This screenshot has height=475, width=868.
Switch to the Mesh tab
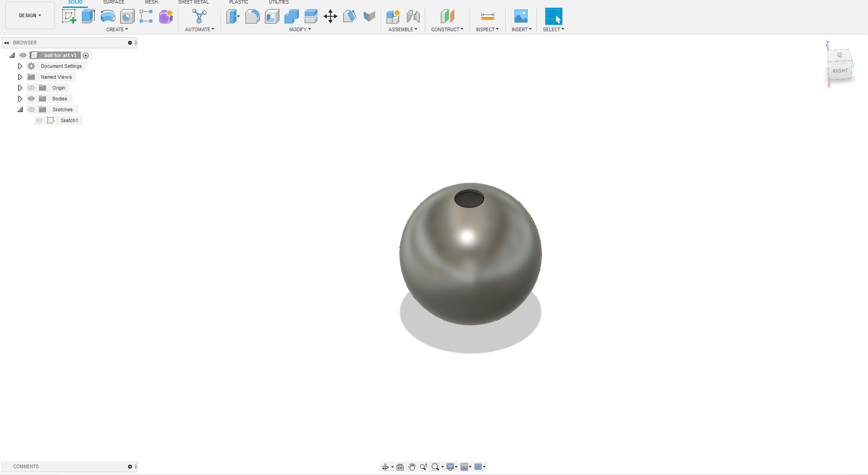(x=151, y=2)
